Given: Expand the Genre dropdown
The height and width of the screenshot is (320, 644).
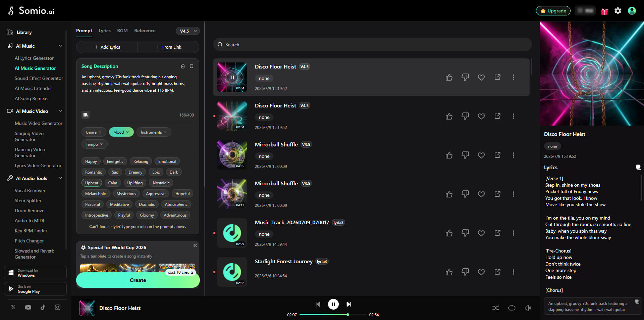Looking at the screenshot, I should (x=94, y=132).
